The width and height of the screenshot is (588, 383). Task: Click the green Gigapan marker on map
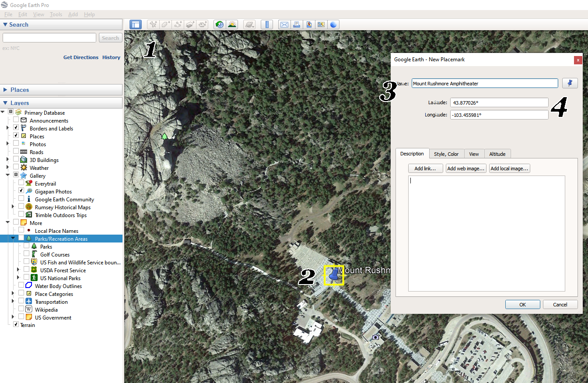pos(164,136)
